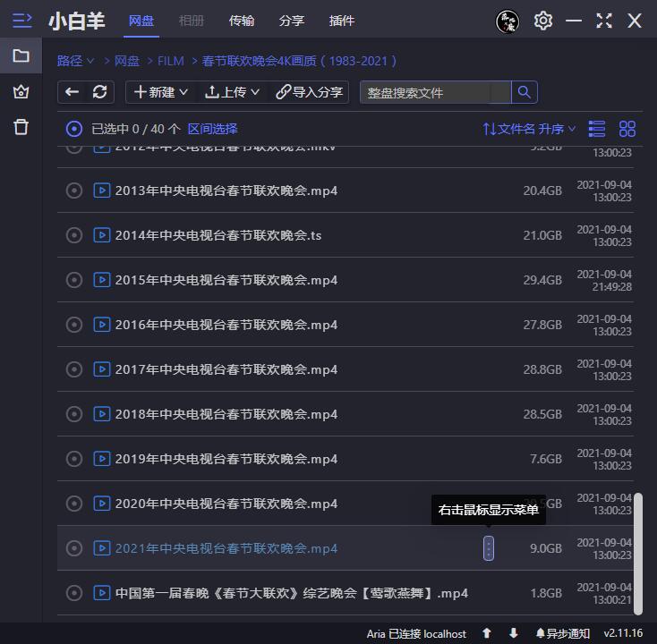Screen dimensions: 657x644
Task: Click the 春节联欢晚会4K画质 breadcrumb
Action: coord(299,61)
